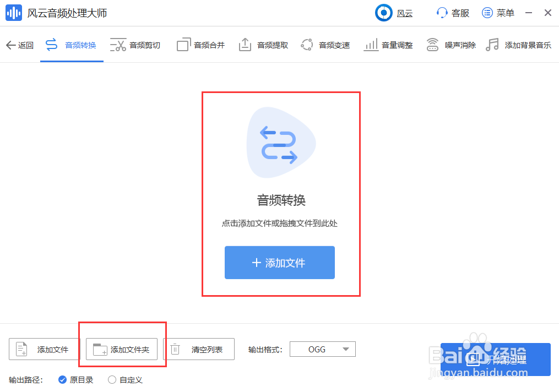Switch to 噪声消除 tab label

click(x=460, y=45)
